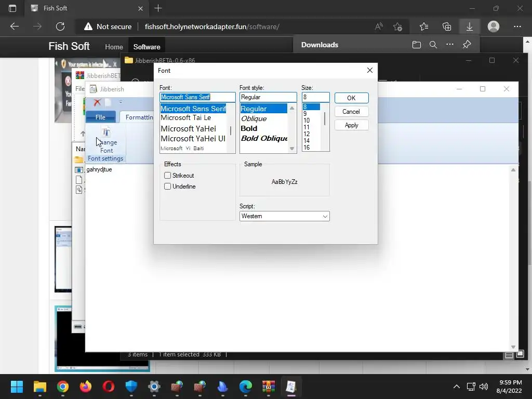
Task: Go back in Edge browser
Action: pyautogui.click(x=14, y=26)
